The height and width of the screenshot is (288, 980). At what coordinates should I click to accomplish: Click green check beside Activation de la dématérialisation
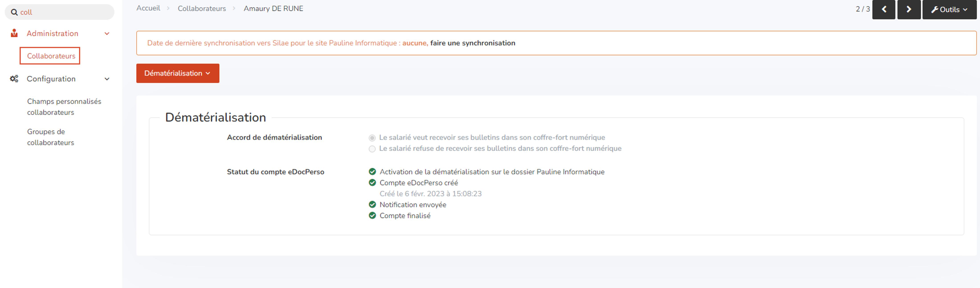[372, 172]
